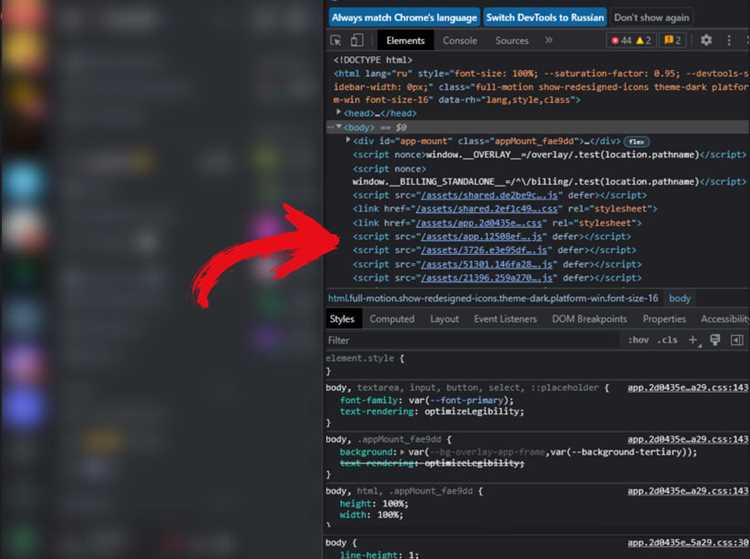Toggle rendering emulations paintbrush icon
The width and height of the screenshot is (750, 559).
point(715,340)
